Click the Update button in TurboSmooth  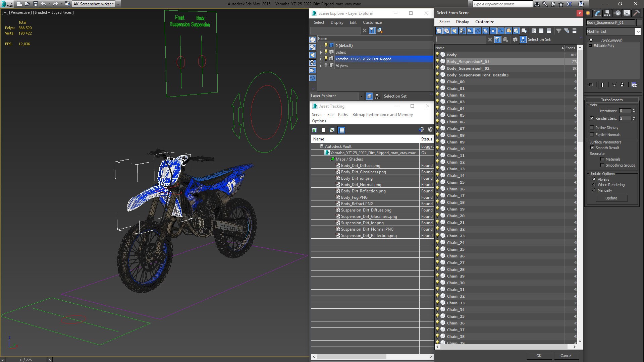coord(611,198)
